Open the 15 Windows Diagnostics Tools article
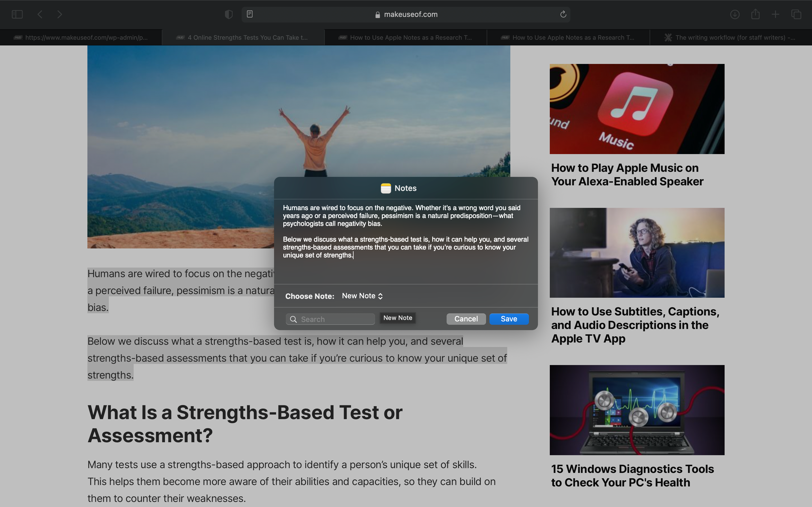Viewport: 812px width, 507px height. [x=632, y=475]
